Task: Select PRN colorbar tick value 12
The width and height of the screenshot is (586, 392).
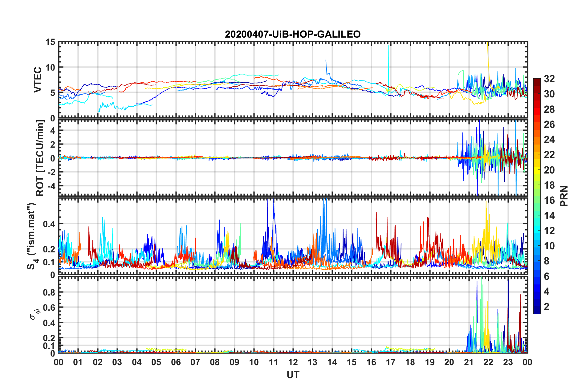Action: 549,231
